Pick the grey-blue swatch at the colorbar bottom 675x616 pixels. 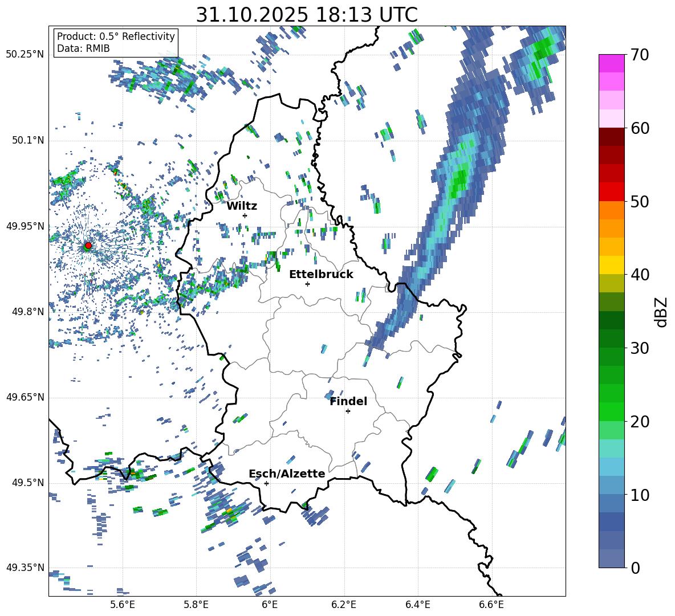611,558
